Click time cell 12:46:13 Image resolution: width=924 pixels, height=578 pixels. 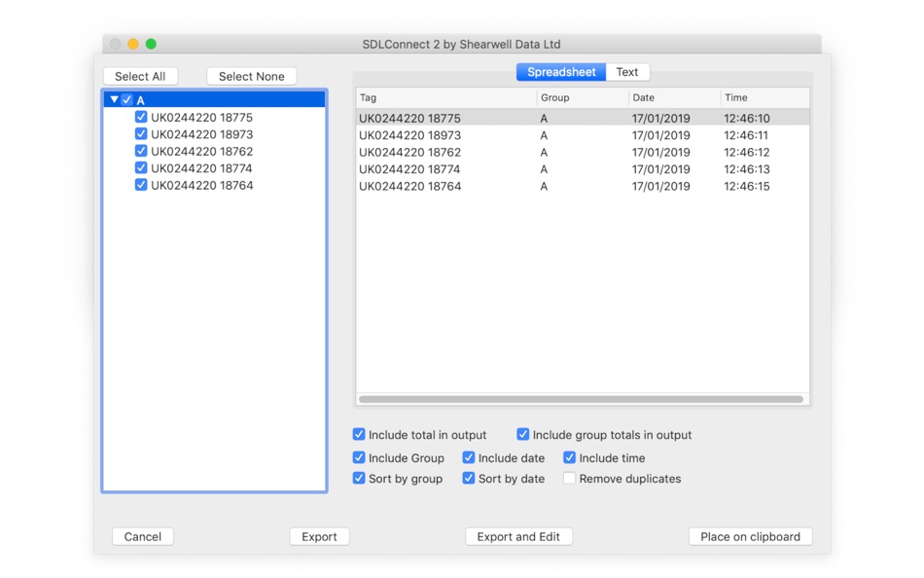tap(747, 169)
